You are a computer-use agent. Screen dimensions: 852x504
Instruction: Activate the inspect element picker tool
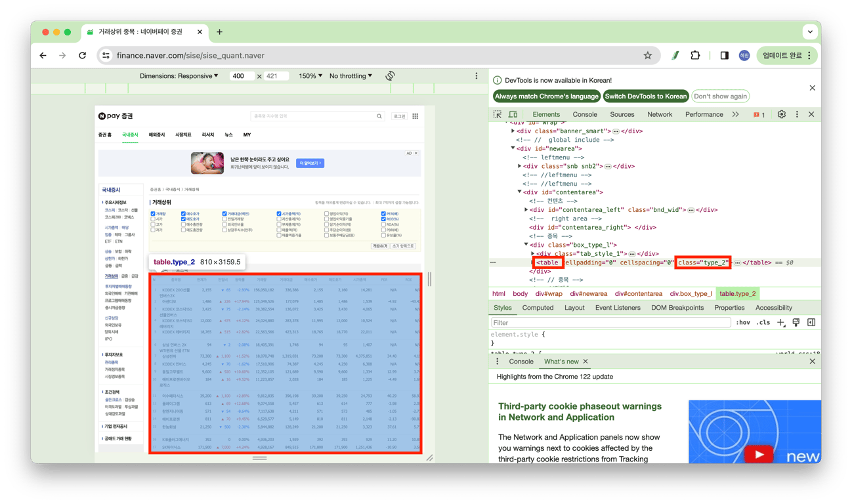[x=498, y=114]
